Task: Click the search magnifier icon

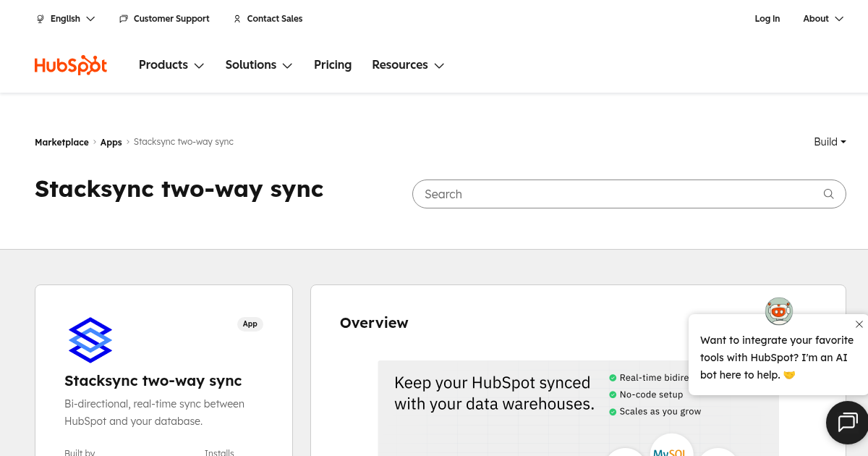Action: point(829,194)
